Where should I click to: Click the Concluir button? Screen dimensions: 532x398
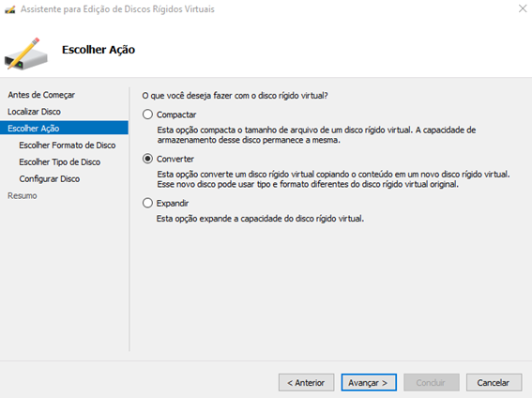point(432,383)
